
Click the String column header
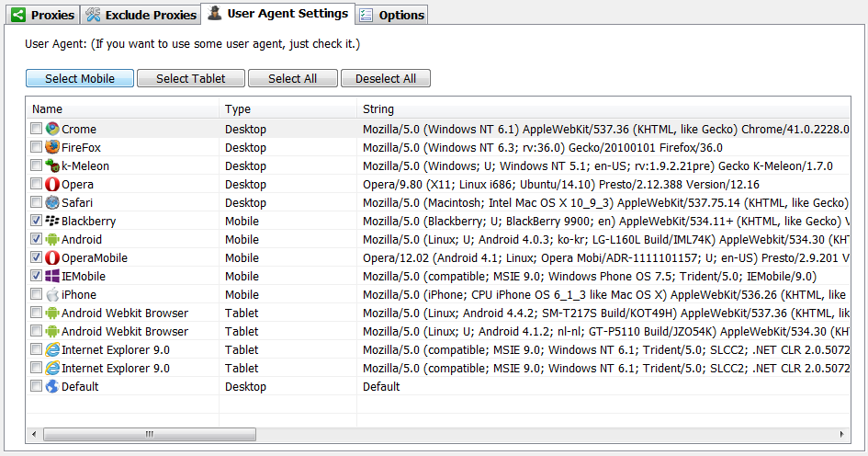click(x=603, y=109)
